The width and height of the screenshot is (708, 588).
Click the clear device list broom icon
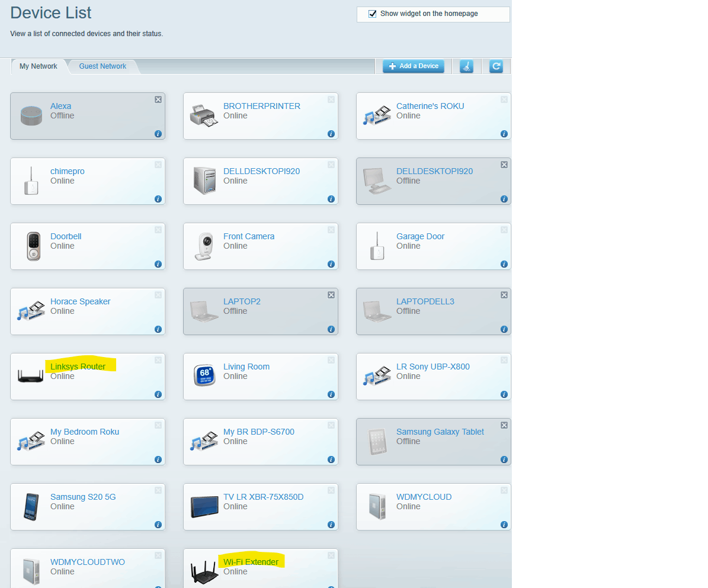(466, 66)
